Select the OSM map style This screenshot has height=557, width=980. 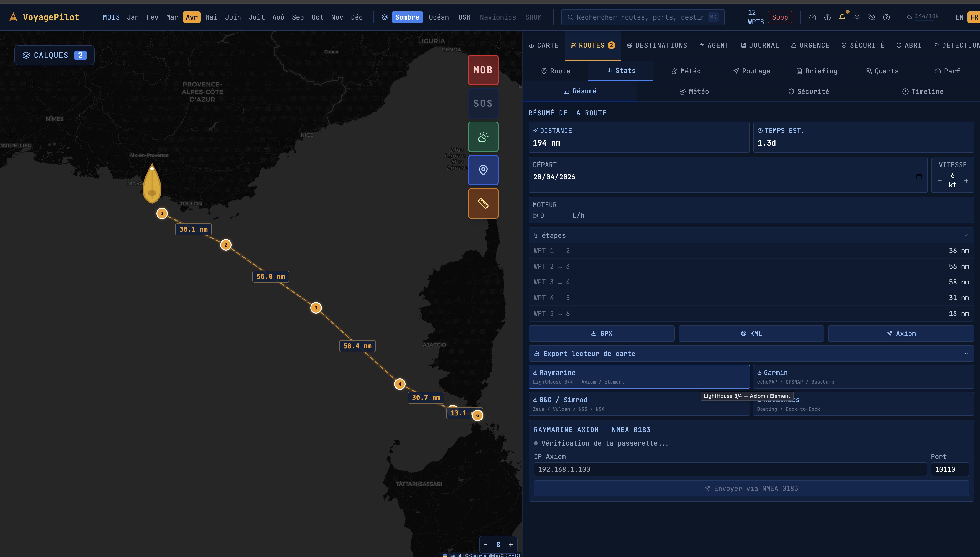[464, 17]
